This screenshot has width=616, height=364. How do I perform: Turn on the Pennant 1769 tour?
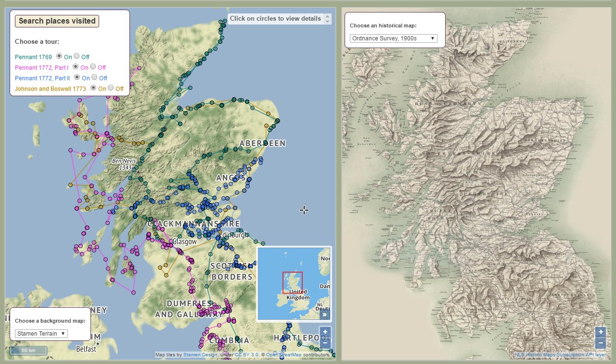click(59, 56)
